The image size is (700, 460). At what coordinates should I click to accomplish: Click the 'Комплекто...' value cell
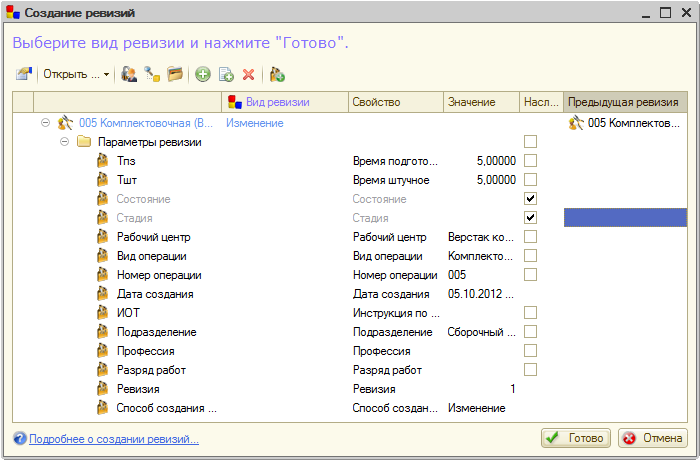pos(480,256)
